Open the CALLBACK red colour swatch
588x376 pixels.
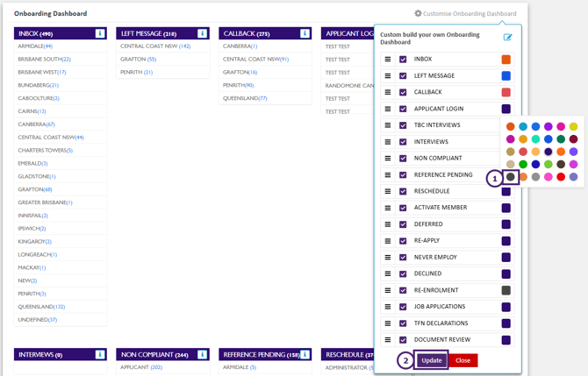(506, 92)
